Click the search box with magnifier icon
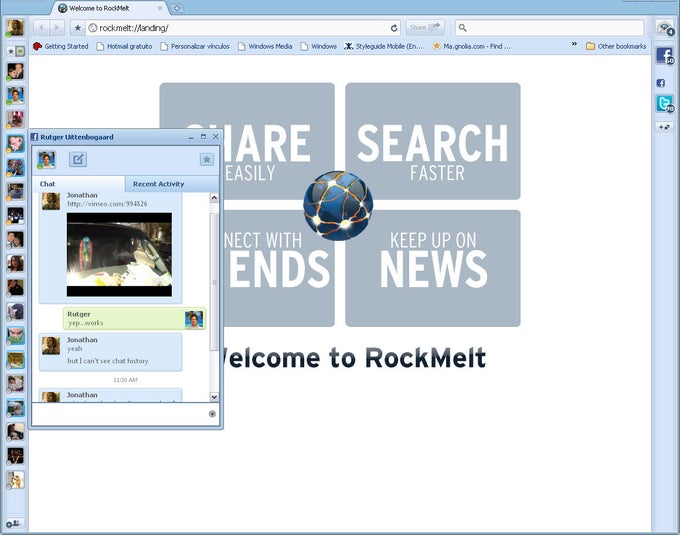The width and height of the screenshot is (680, 535). 549,28
